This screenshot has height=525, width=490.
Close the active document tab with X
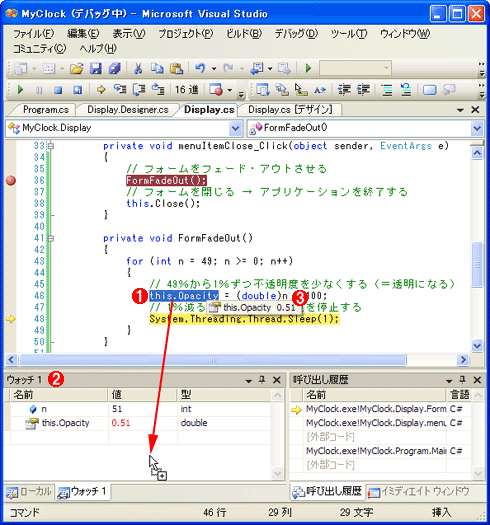(x=475, y=110)
